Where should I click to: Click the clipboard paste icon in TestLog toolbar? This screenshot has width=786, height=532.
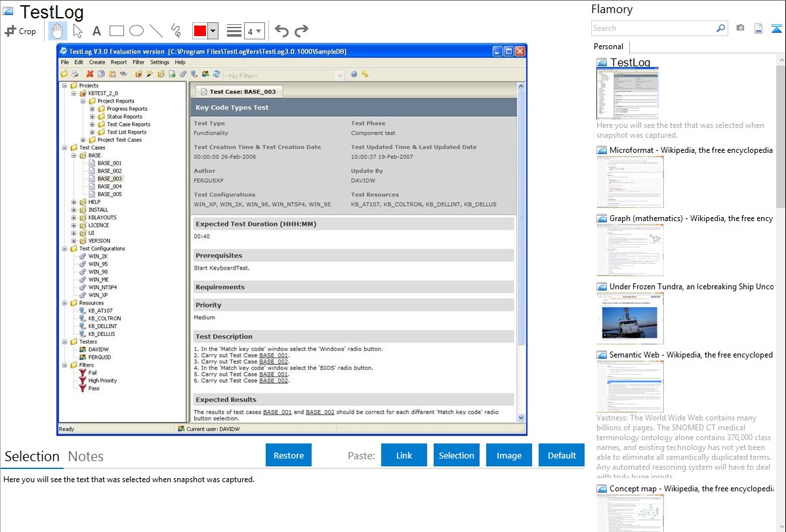[112, 74]
